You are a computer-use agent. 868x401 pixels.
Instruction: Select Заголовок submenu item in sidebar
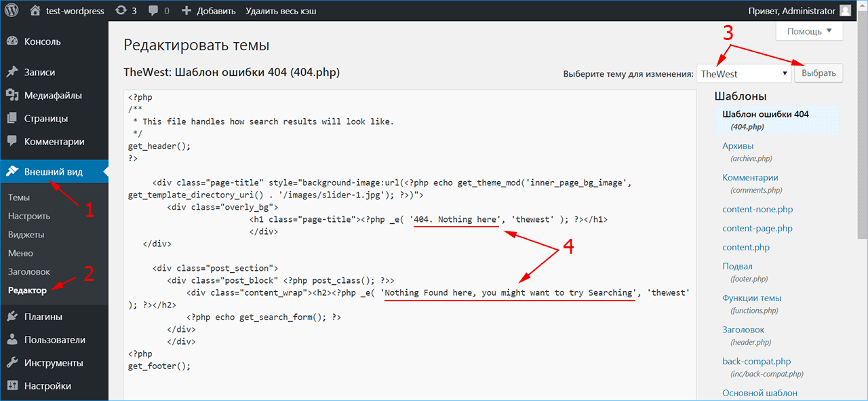tap(29, 271)
